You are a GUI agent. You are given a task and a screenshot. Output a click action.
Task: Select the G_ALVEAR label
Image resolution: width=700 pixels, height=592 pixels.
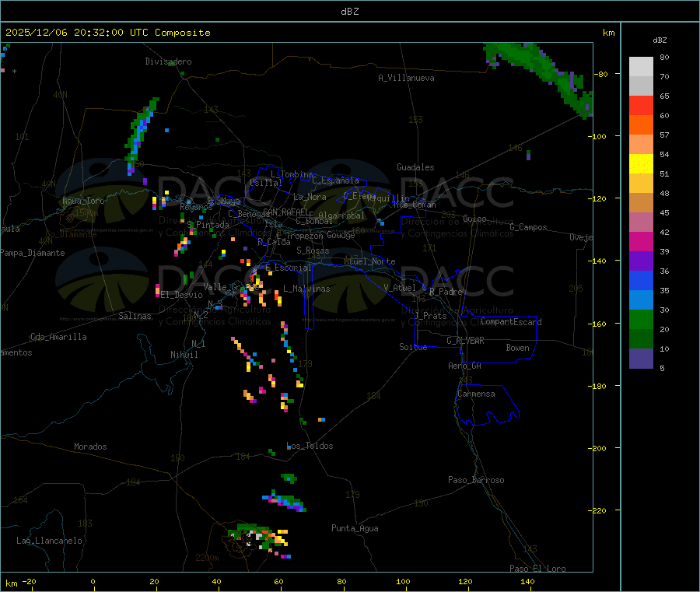pos(465,341)
